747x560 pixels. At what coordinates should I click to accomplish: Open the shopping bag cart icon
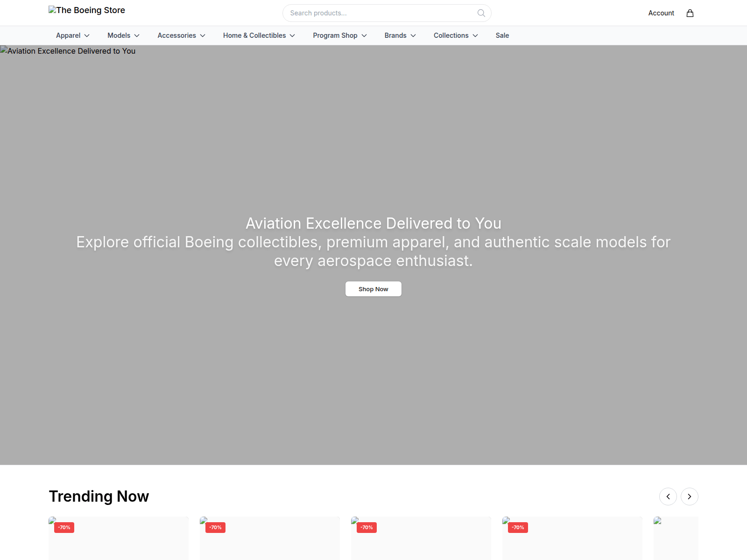(690, 13)
